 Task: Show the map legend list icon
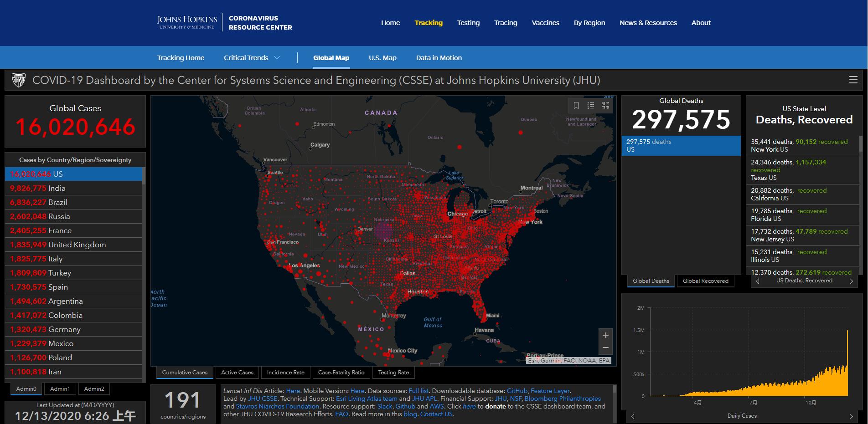(x=591, y=106)
